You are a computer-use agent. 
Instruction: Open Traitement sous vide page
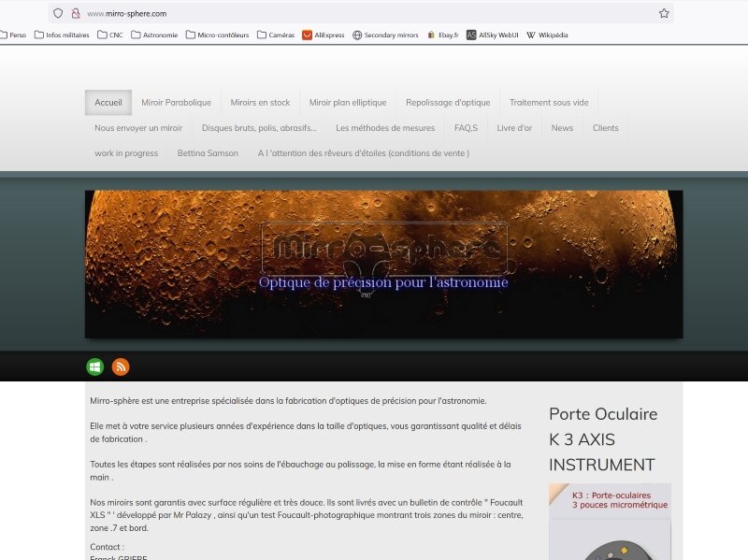click(549, 103)
